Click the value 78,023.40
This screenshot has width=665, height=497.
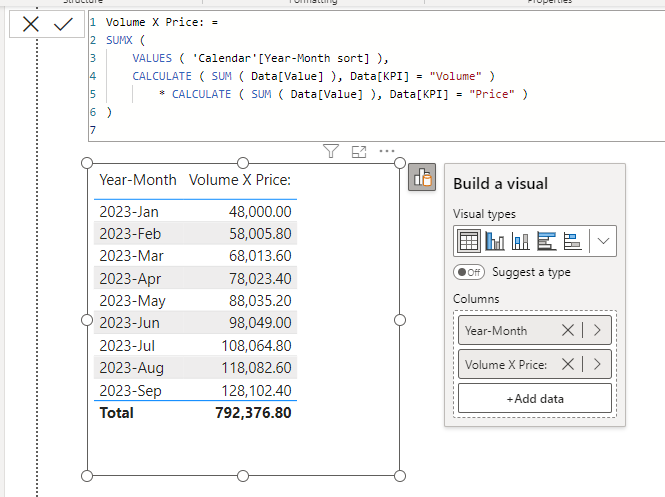pos(260,279)
